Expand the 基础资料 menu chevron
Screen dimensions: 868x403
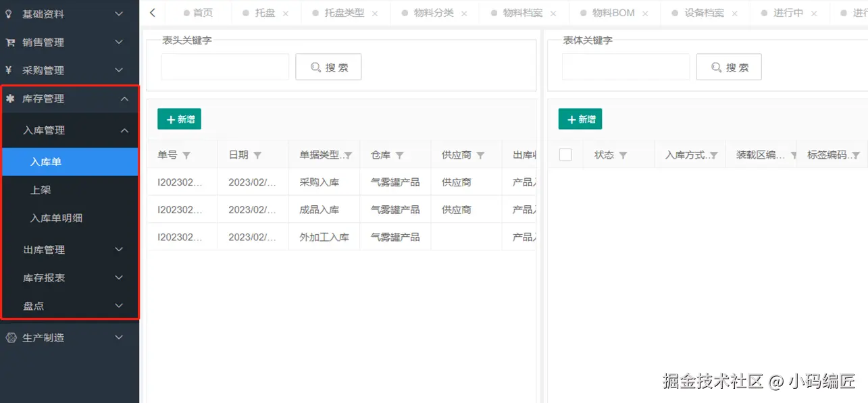(x=119, y=14)
